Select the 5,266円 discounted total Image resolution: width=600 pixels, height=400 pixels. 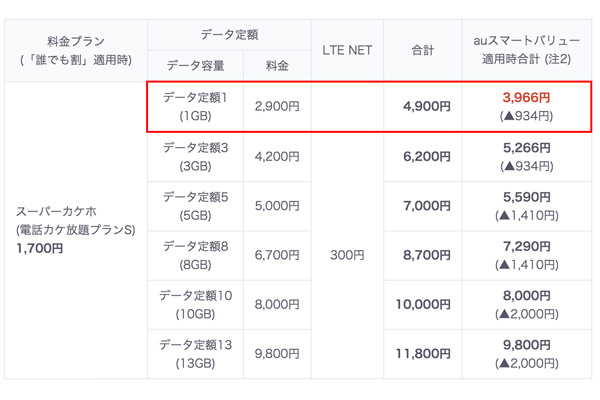pos(525,148)
